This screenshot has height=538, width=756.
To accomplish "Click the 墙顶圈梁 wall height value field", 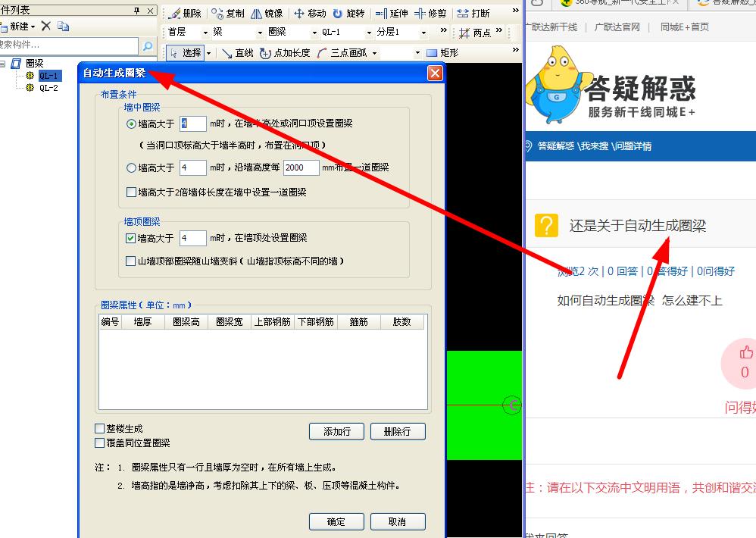I will pos(193,238).
